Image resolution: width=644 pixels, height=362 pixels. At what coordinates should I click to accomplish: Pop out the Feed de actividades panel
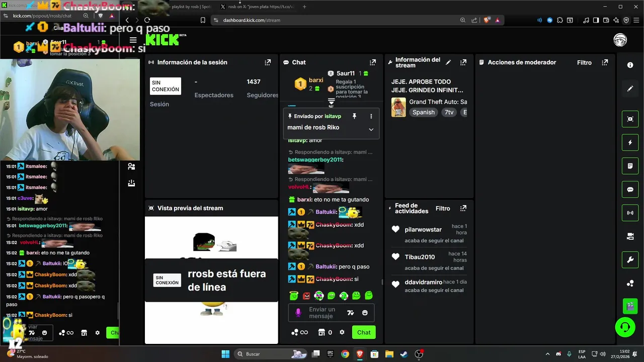click(x=463, y=208)
